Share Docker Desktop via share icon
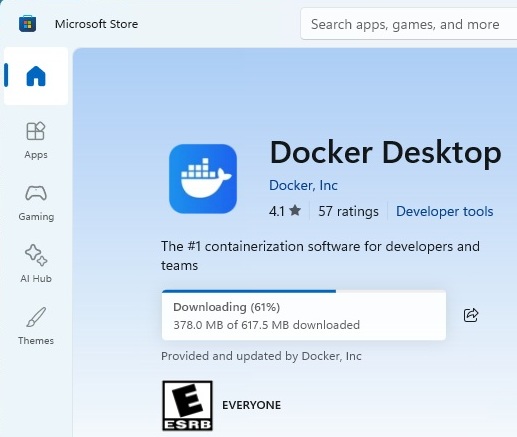This screenshot has width=517, height=437. 471,315
